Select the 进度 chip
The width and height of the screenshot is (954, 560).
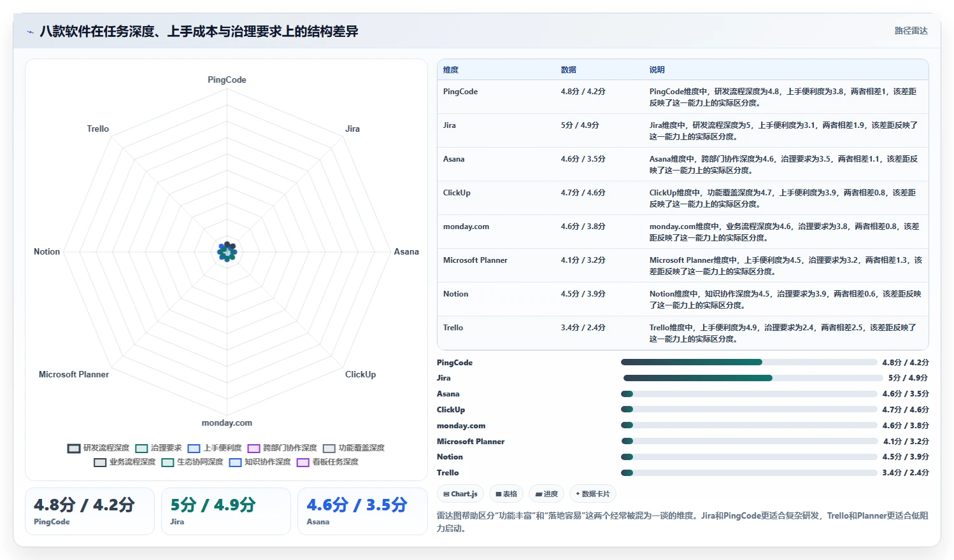pos(546,494)
